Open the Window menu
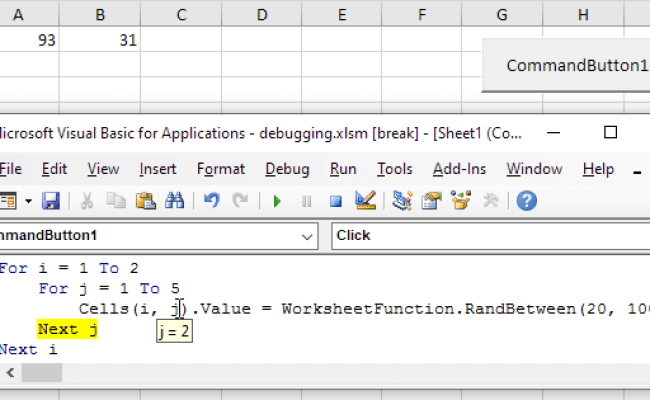Image resolution: width=650 pixels, height=400 pixels. coord(534,169)
